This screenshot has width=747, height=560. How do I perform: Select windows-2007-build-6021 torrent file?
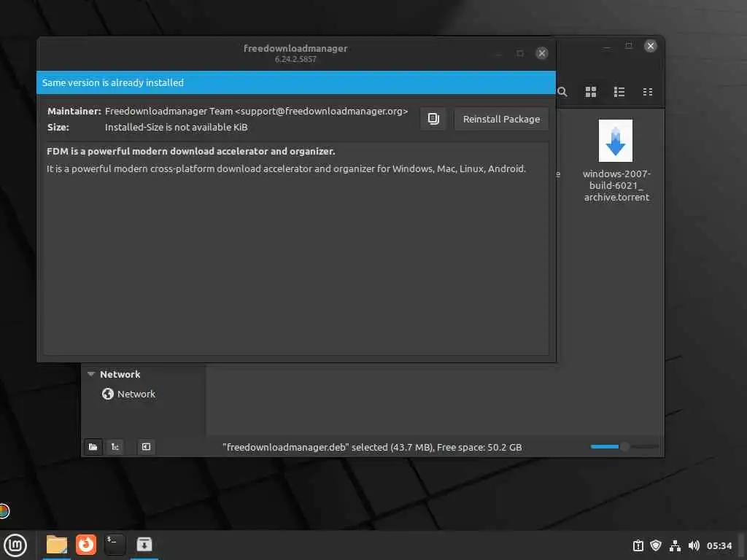[616, 161]
